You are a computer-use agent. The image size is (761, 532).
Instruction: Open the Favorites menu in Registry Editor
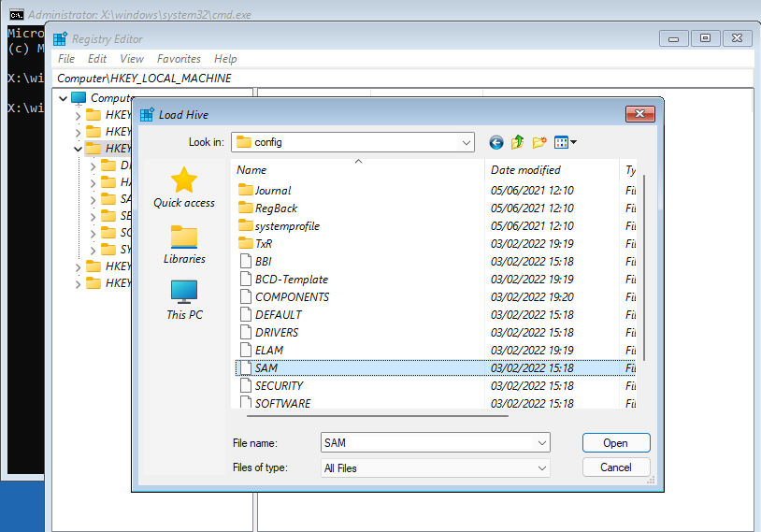pos(179,59)
